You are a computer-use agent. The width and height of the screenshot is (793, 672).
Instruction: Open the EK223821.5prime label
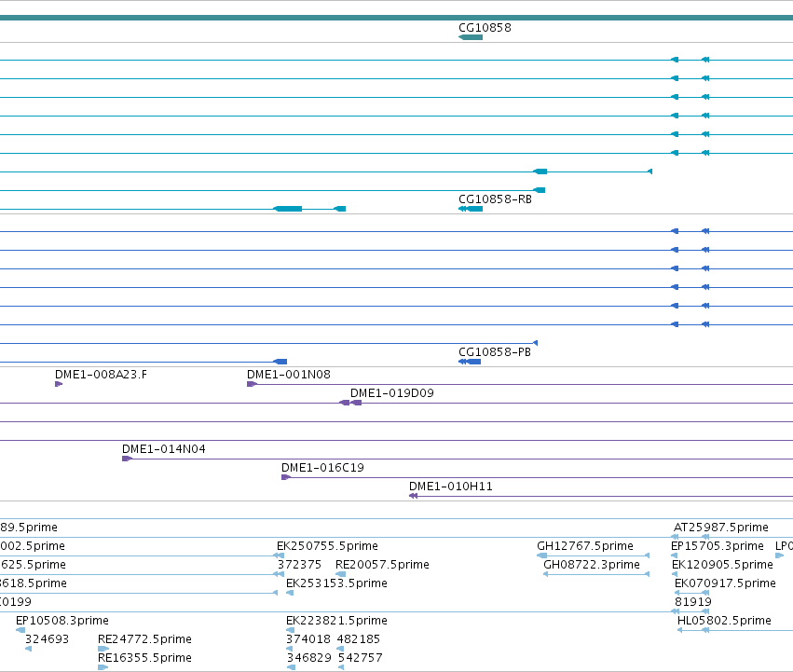pos(336,621)
